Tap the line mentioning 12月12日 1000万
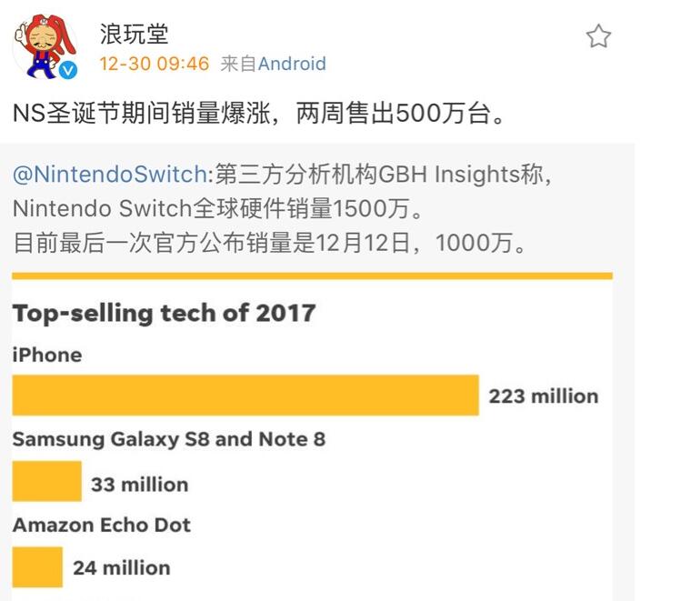This screenshot has height=601, width=700. coord(270,244)
